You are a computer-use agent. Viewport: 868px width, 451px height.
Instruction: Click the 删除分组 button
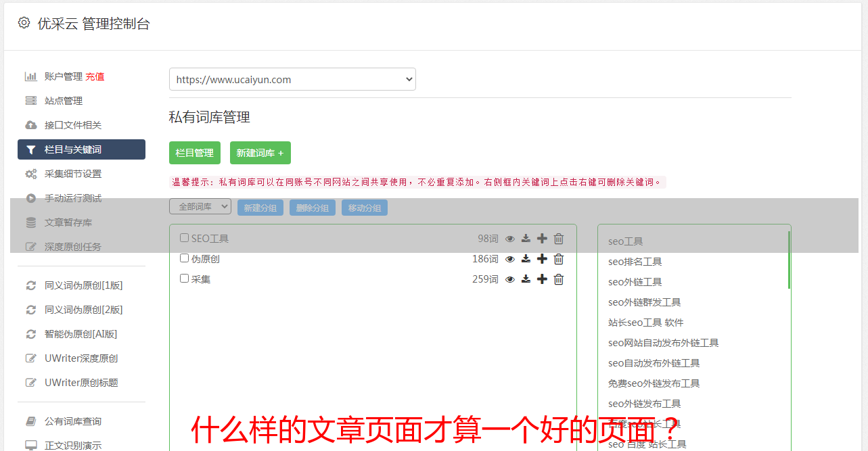pyautogui.click(x=313, y=208)
